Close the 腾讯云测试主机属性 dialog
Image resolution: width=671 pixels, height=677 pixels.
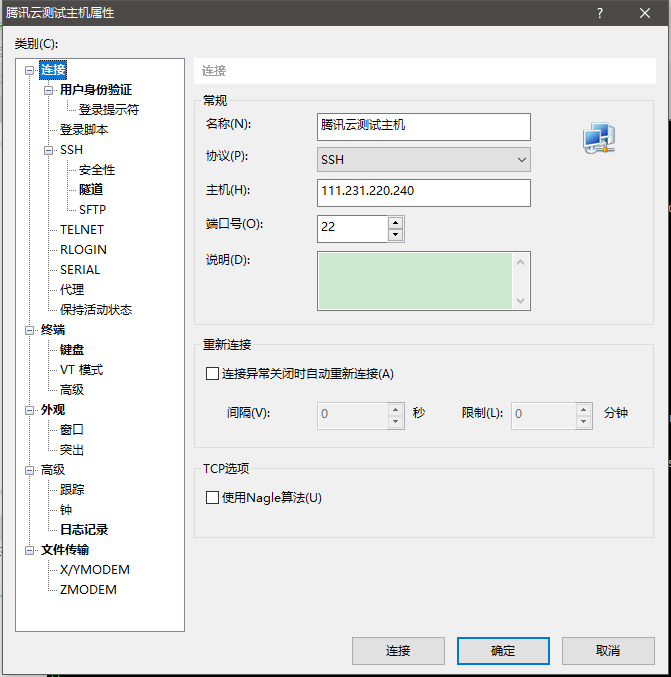pos(645,13)
